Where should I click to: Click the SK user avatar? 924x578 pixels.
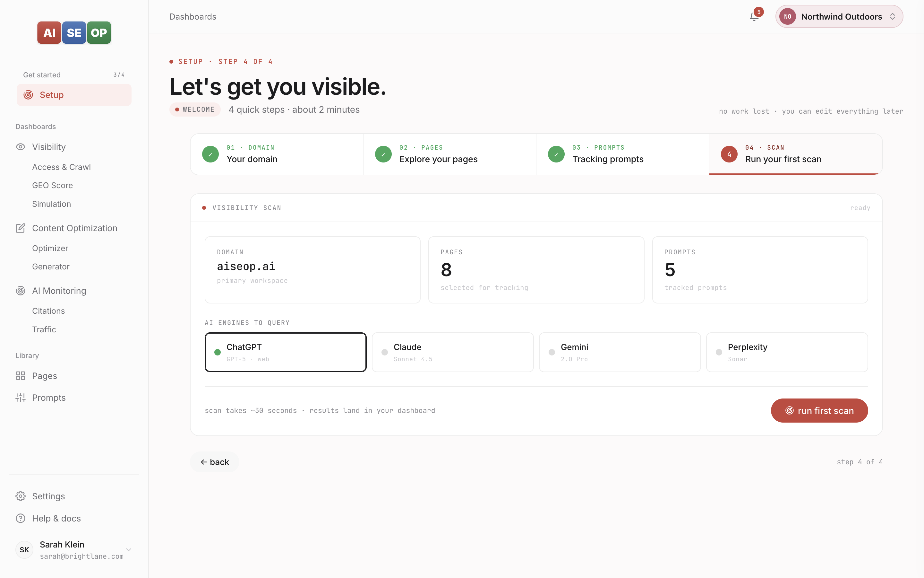[x=24, y=550]
